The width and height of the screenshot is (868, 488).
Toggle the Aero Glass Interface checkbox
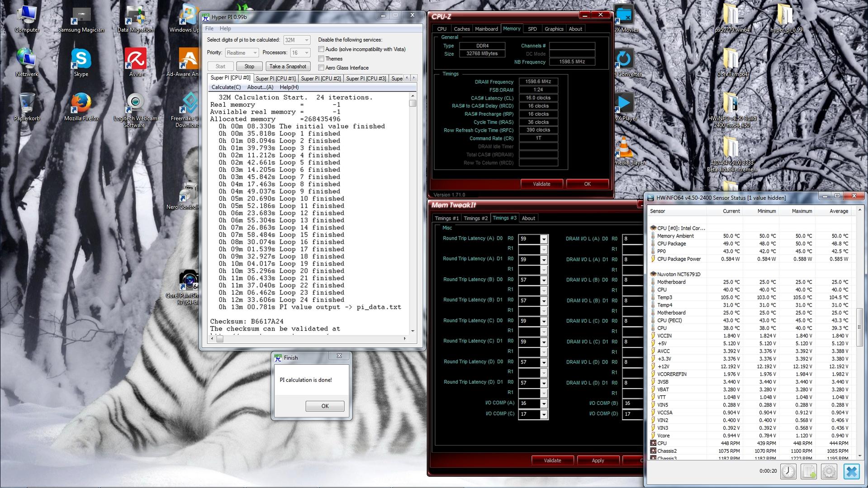321,68
